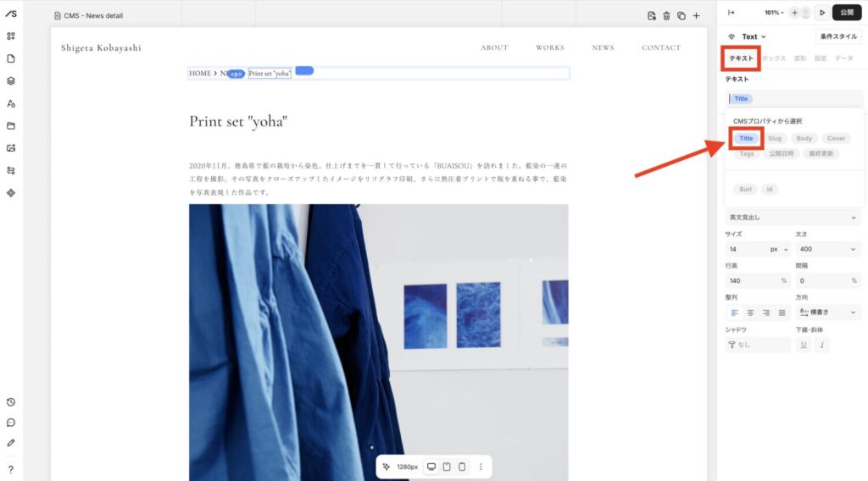Switch to the テキスト tab
Image resolution: width=868 pixels, height=481 pixels.
click(x=742, y=58)
